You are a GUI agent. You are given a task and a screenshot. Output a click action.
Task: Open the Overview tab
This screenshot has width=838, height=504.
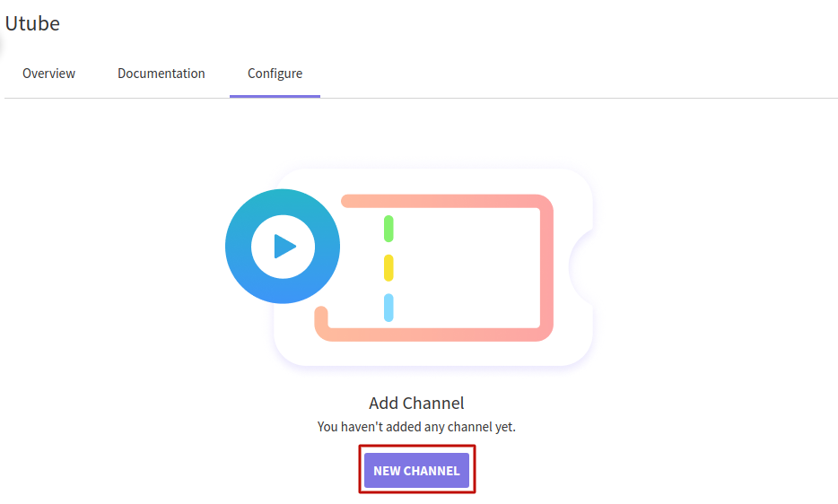pyautogui.click(x=48, y=74)
